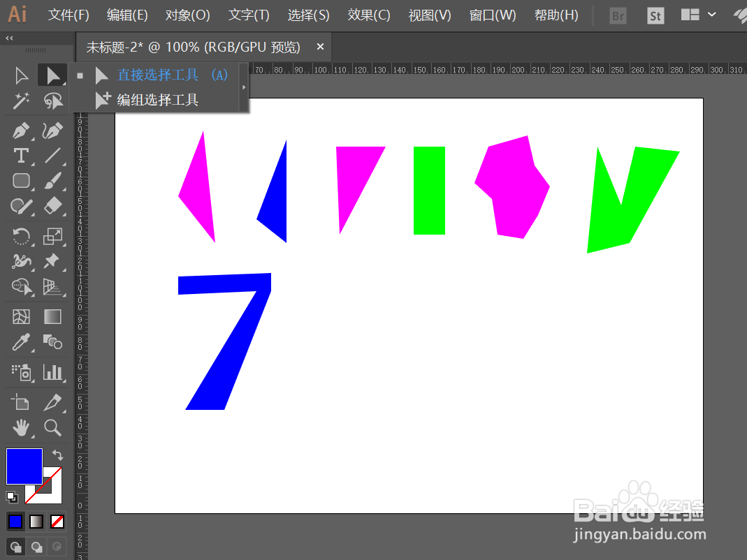Select the Blend tool
Image resolution: width=747 pixels, height=560 pixels.
click(52, 342)
